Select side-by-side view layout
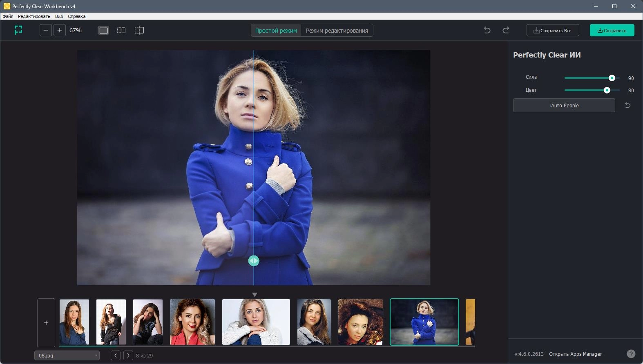The height and width of the screenshot is (364, 643). (x=121, y=30)
